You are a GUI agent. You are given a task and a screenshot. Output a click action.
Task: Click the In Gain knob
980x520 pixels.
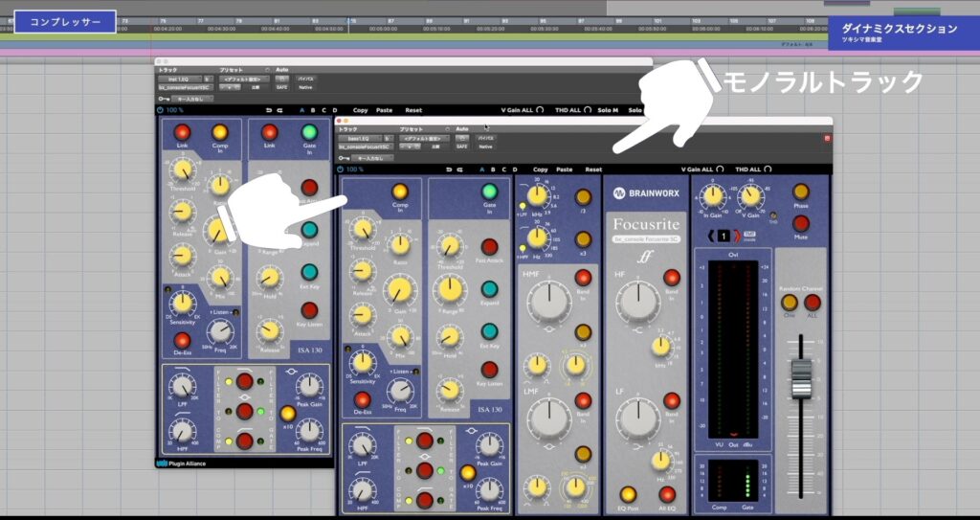point(713,196)
